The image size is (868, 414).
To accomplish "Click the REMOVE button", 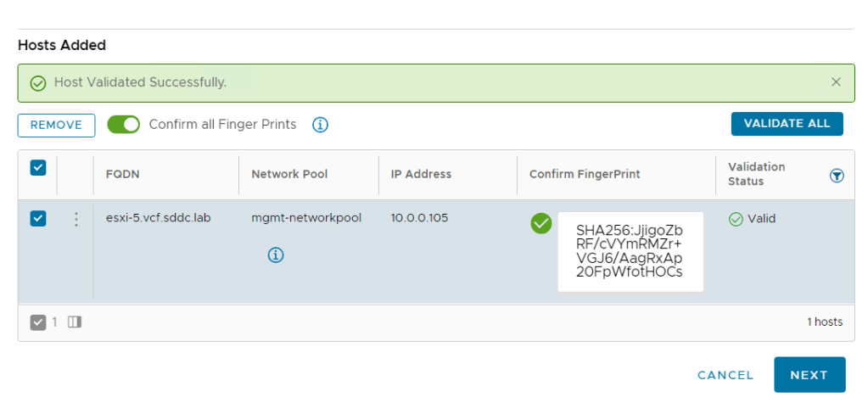I will (56, 125).
